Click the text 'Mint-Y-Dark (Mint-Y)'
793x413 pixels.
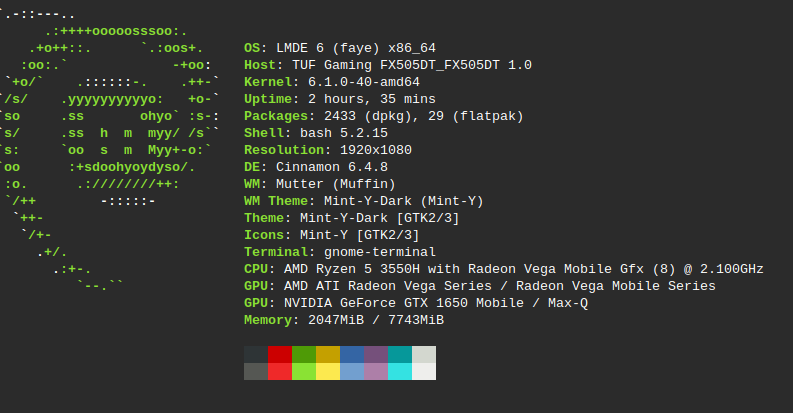pos(404,201)
